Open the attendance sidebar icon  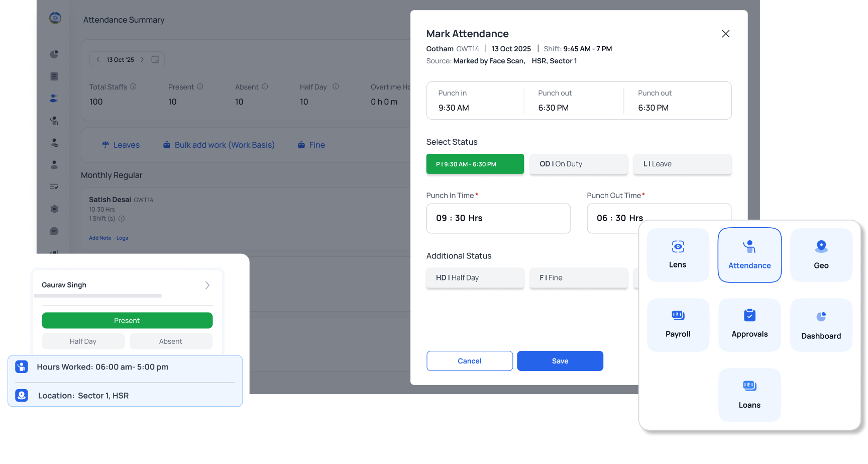(x=54, y=121)
